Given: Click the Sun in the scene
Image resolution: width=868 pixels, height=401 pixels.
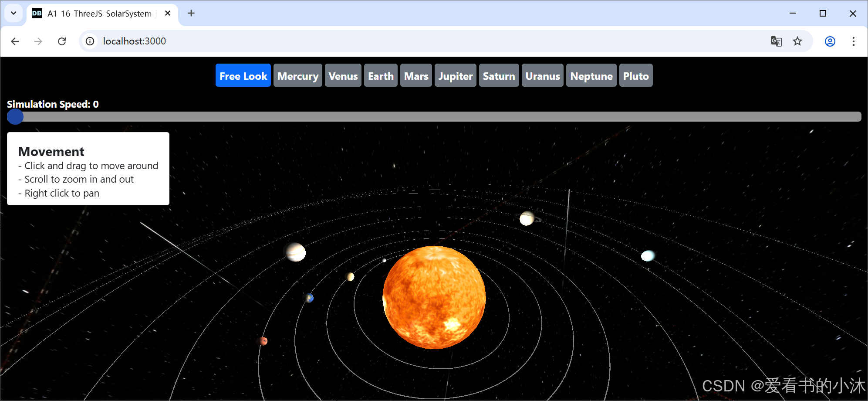Looking at the screenshot, I should coord(434,297).
